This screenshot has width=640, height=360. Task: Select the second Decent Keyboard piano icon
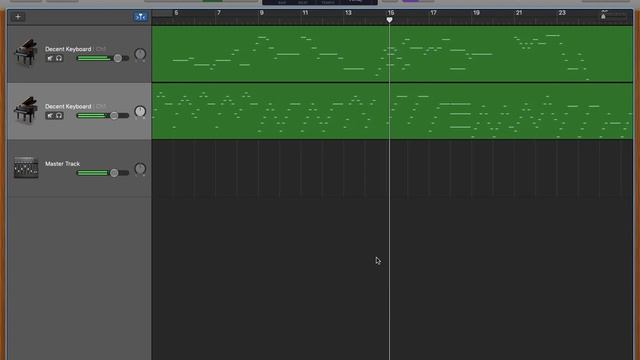[x=26, y=110]
